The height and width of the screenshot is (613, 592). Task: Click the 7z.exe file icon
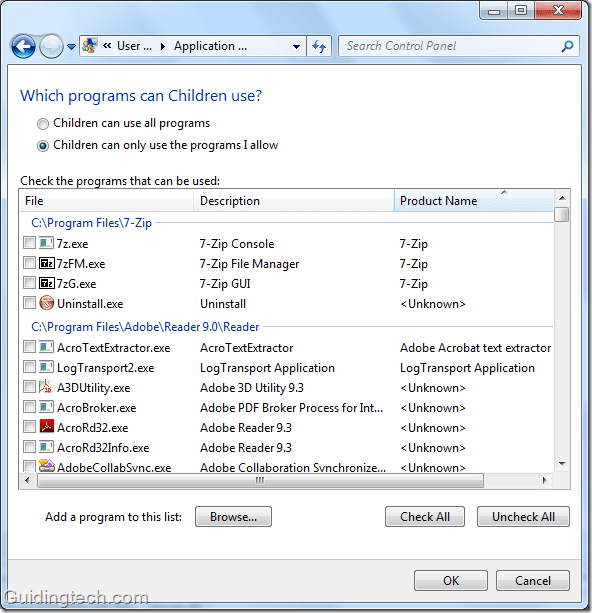click(x=46, y=243)
